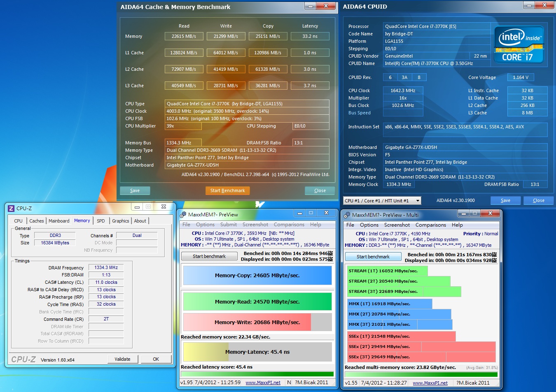Image resolution: width=556 pixels, height=392 pixels.
Task: Switch to the SPD tab
Action: tap(101, 221)
